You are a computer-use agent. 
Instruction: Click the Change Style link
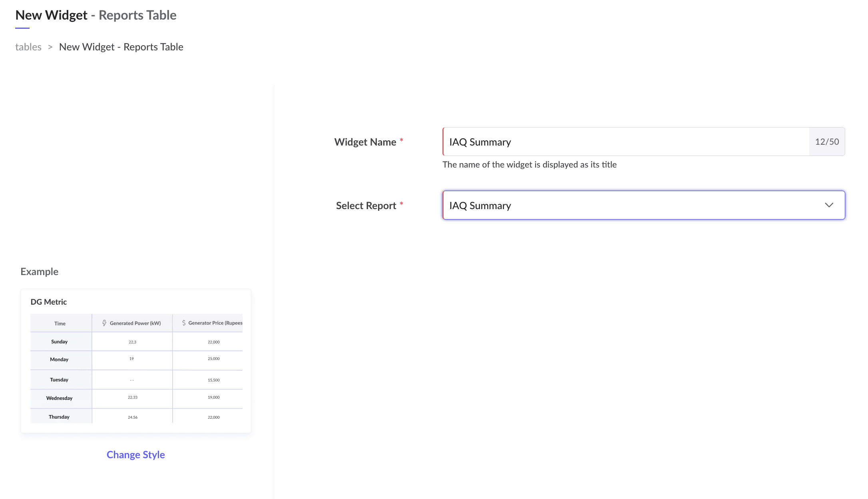tap(135, 455)
